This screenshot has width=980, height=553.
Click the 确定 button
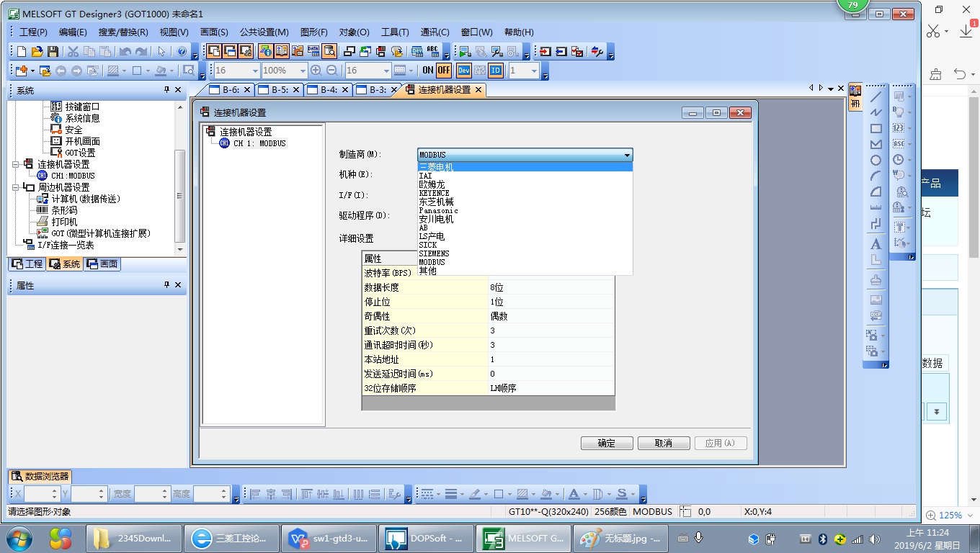click(x=606, y=444)
